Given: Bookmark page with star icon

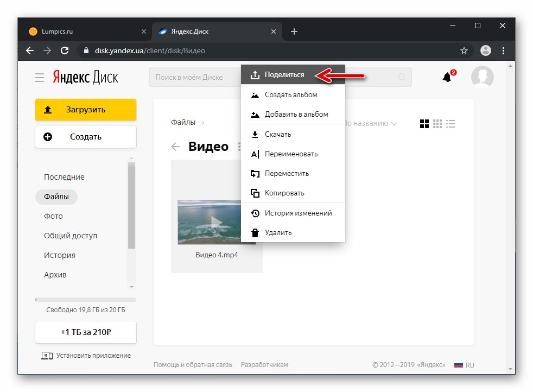Looking at the screenshot, I should 464,50.
